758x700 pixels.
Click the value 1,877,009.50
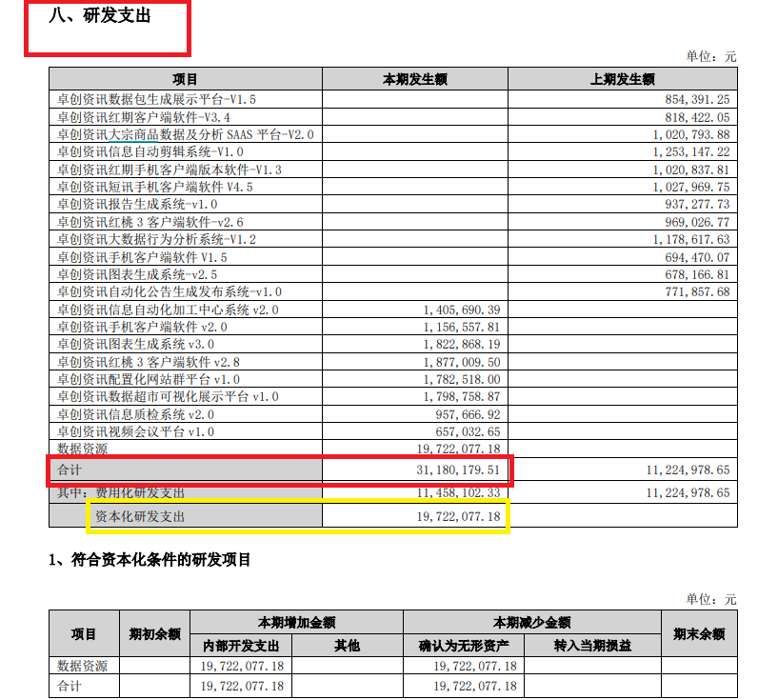coord(462,362)
